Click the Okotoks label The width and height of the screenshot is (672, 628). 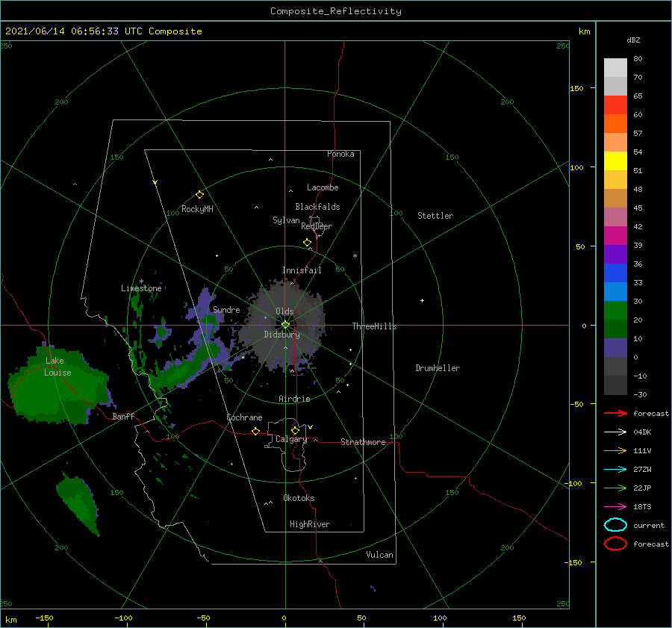point(299,498)
